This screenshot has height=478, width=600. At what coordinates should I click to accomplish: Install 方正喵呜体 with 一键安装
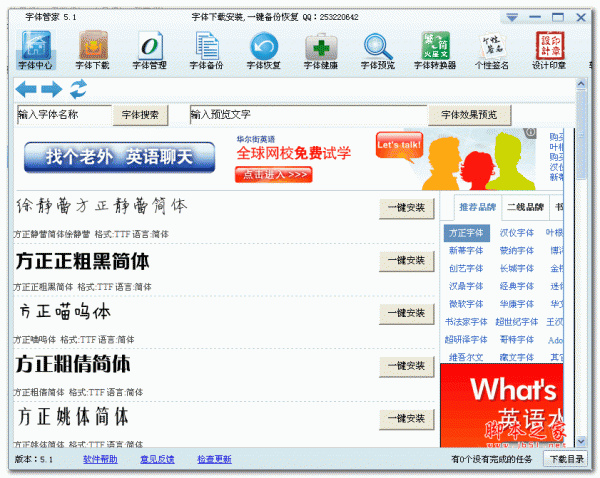pos(406,313)
